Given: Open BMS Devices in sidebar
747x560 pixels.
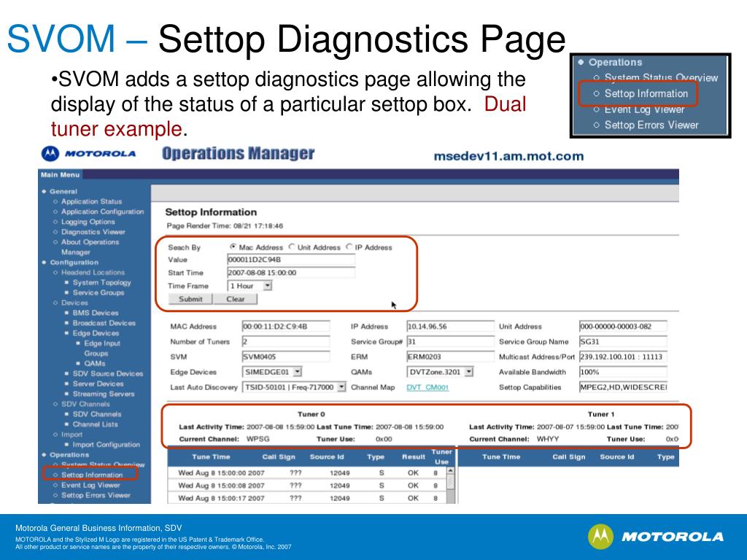Looking at the screenshot, I should [x=96, y=313].
